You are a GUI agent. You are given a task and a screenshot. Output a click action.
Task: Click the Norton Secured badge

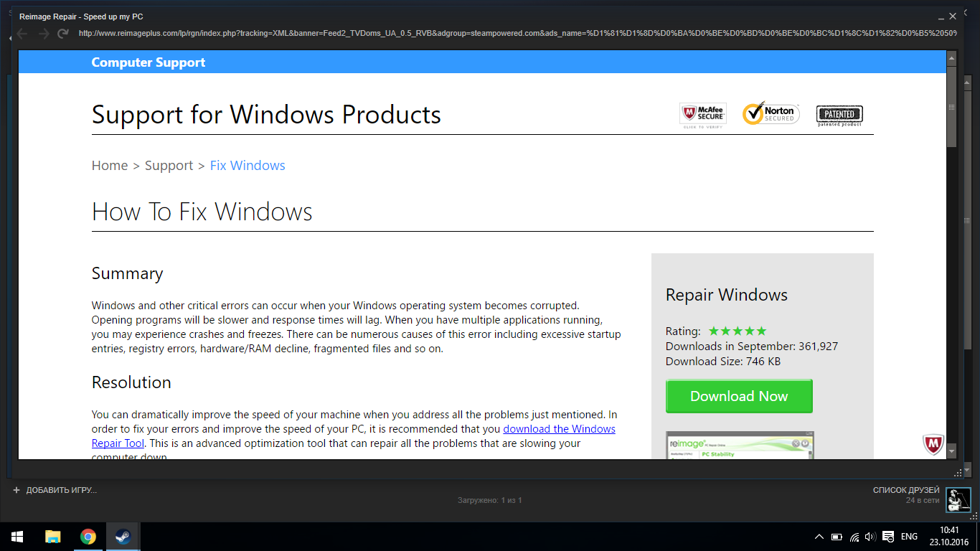point(770,114)
